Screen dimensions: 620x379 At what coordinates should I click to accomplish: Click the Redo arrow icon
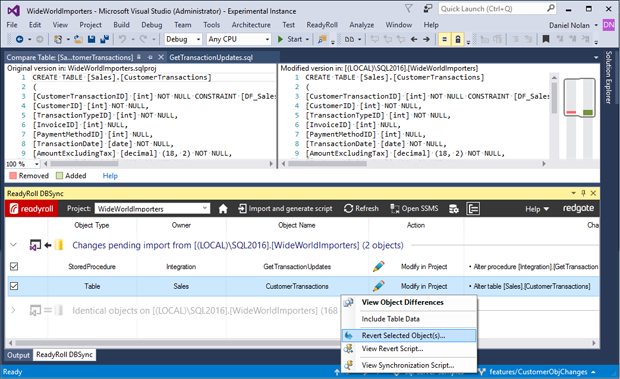[143, 39]
